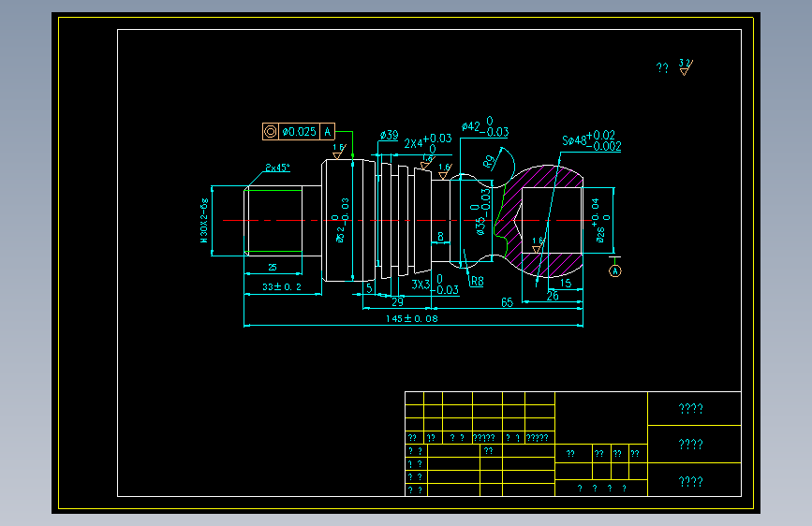The height and width of the screenshot is (526, 812).
Task: Select the 29 length dimension
Action: point(397,301)
